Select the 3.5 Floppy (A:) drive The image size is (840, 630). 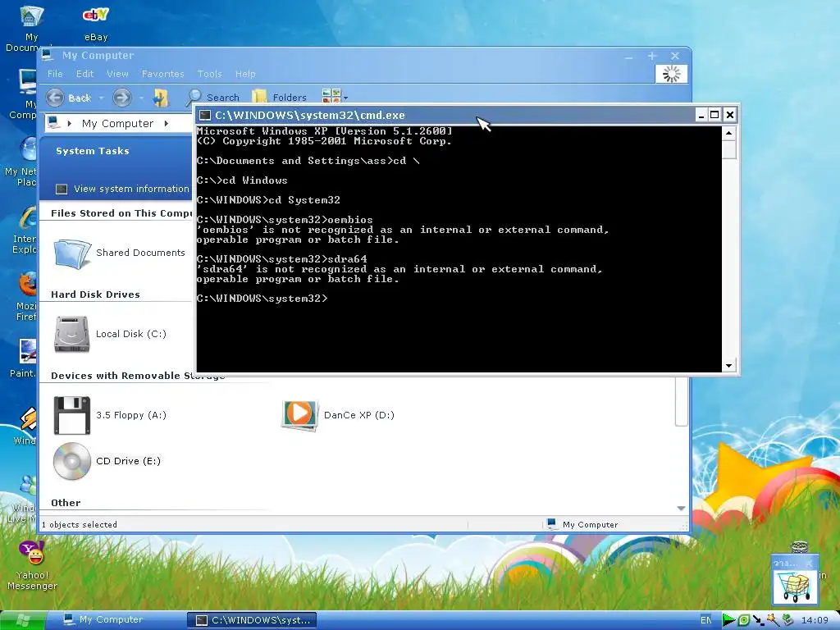pyautogui.click(x=111, y=415)
